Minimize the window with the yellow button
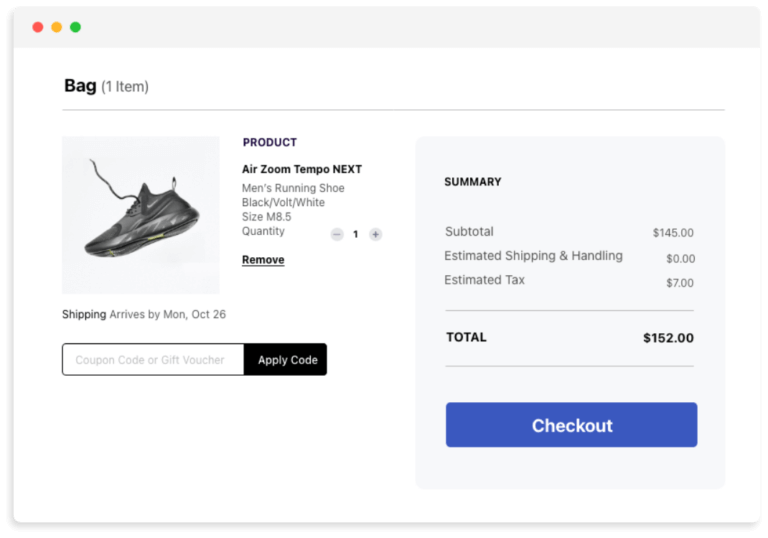The width and height of the screenshot is (768, 538). pyautogui.click(x=57, y=27)
